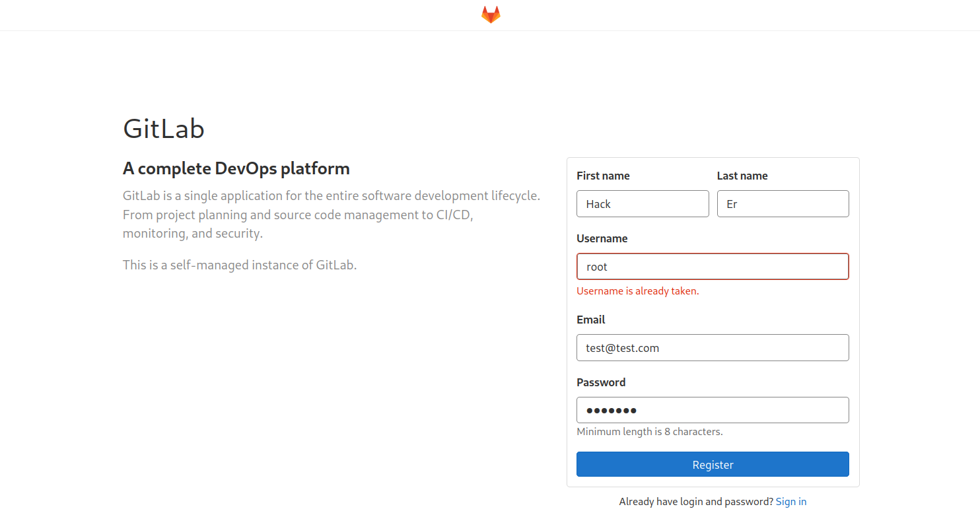Viewport: 980px width, 515px height.
Task: Click the Last name label
Action: pos(742,176)
